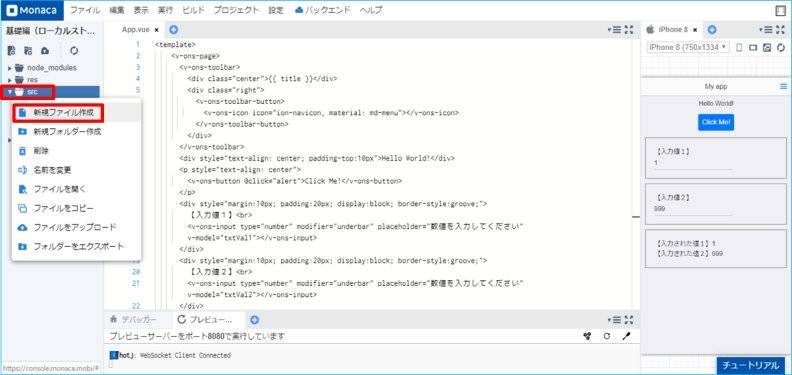Close the App.vue editor tab
Viewport: 792px width, 375px height.
[157, 30]
